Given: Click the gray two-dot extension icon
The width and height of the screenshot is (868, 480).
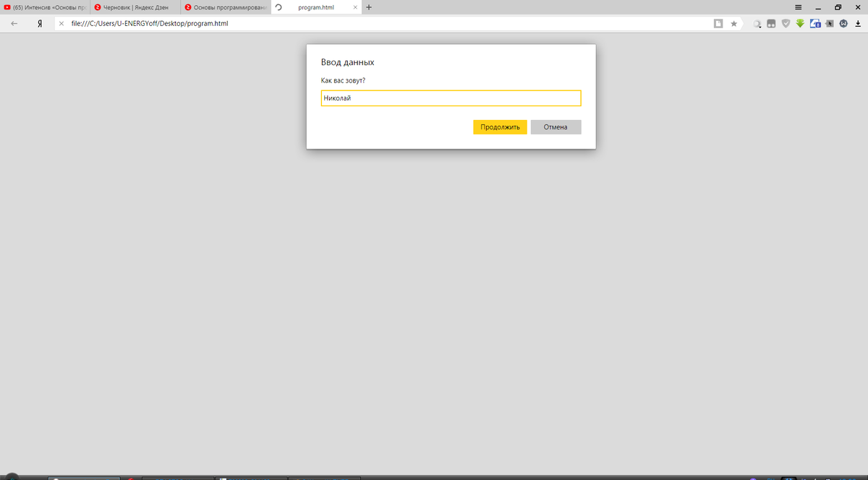Looking at the screenshot, I should pos(771,24).
